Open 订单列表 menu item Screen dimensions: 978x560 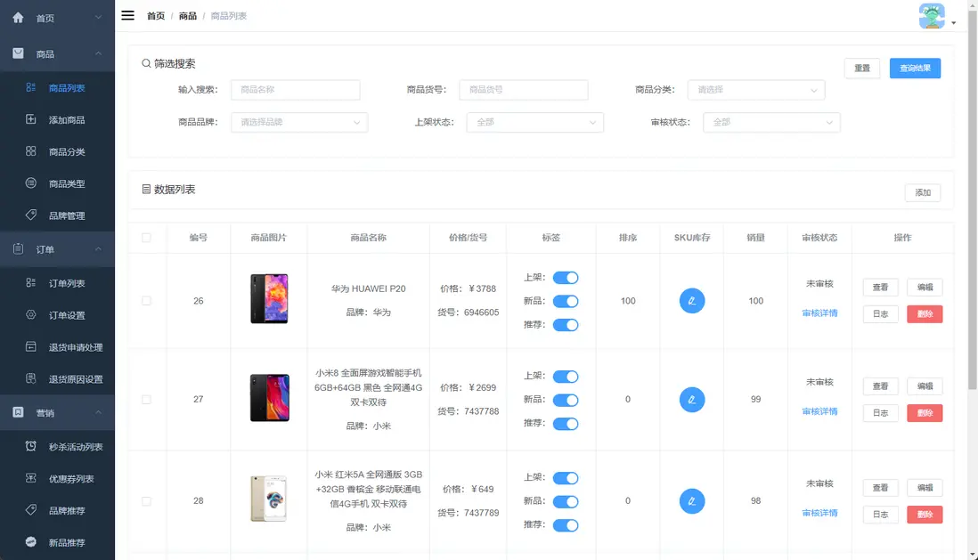click(57, 283)
